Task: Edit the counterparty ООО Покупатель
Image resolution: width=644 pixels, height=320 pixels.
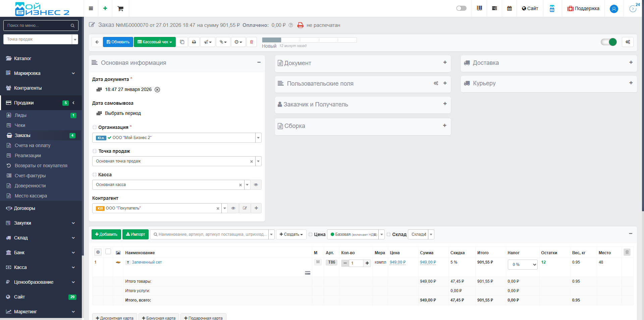Action: point(245,208)
